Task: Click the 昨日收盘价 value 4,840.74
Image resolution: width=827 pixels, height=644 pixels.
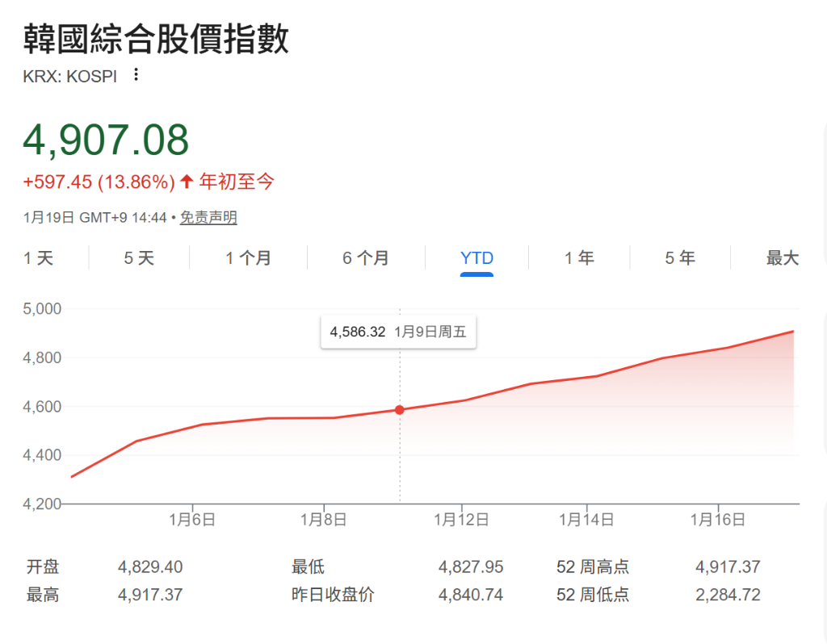Action: [471, 596]
